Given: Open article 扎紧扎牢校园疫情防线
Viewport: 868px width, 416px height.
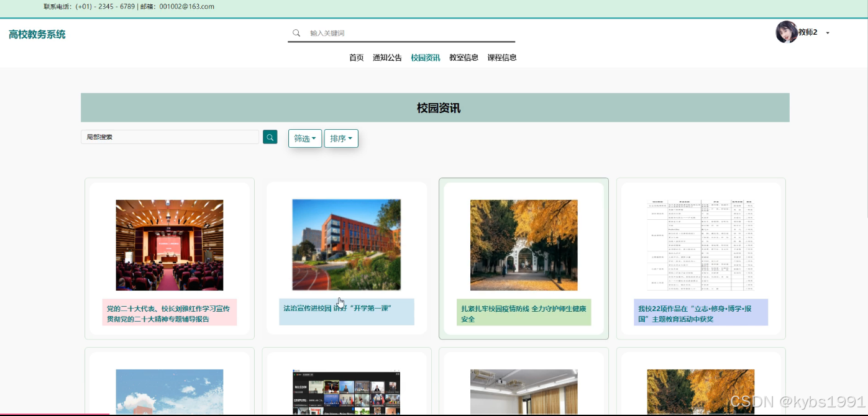Looking at the screenshot, I should click(524, 314).
